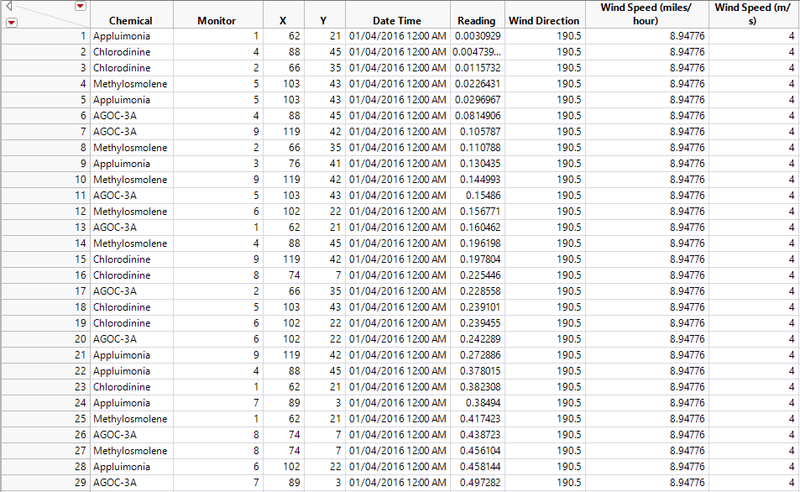Viewport: 800px width, 492px height.
Task: Click Reading value 0.239455
Action: 480,323
